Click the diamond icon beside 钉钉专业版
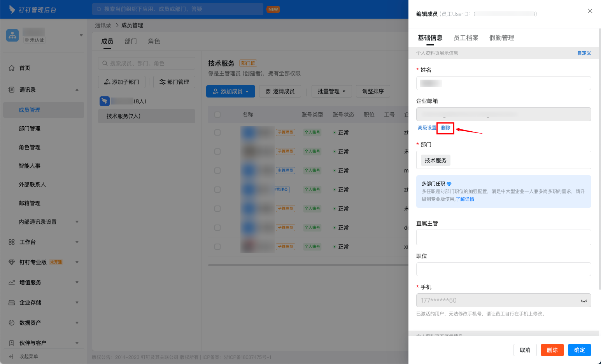The image size is (601, 364). click(x=12, y=262)
